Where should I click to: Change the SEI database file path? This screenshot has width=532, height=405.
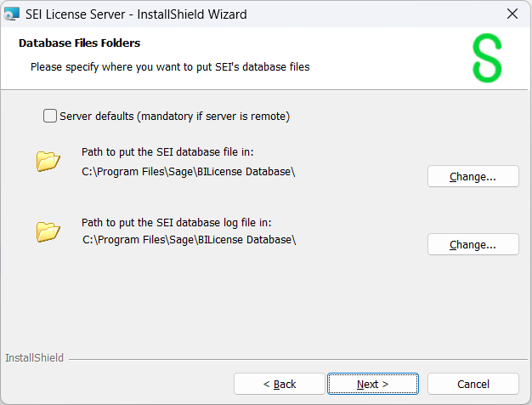coord(473,177)
